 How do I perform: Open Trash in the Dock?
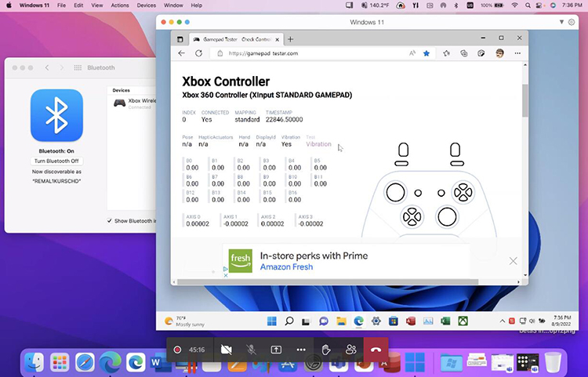tap(553, 363)
